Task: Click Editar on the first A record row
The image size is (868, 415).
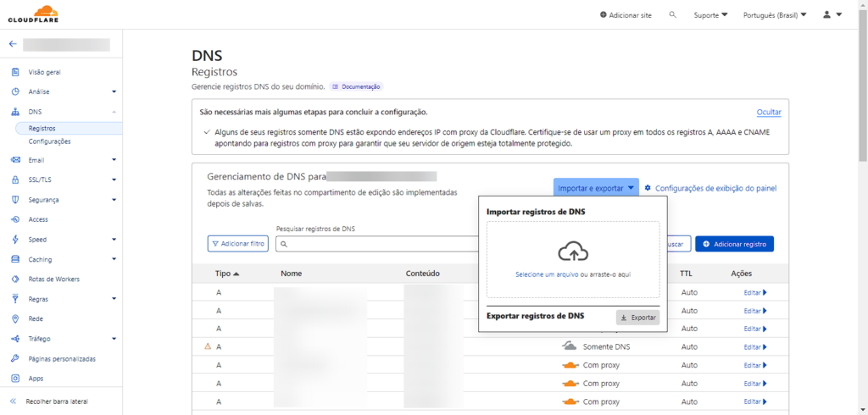Action: [755, 292]
